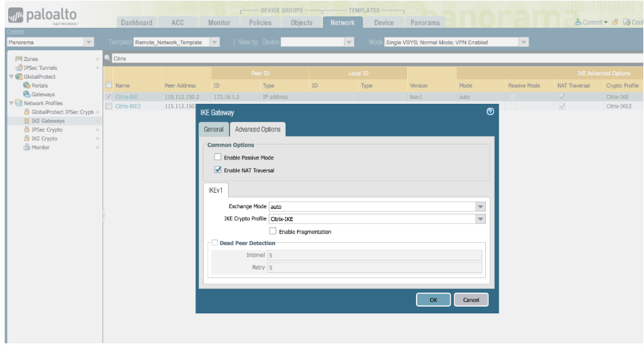This screenshot has width=644, height=346.
Task: Select the Advanced Options tab
Action: 257,130
